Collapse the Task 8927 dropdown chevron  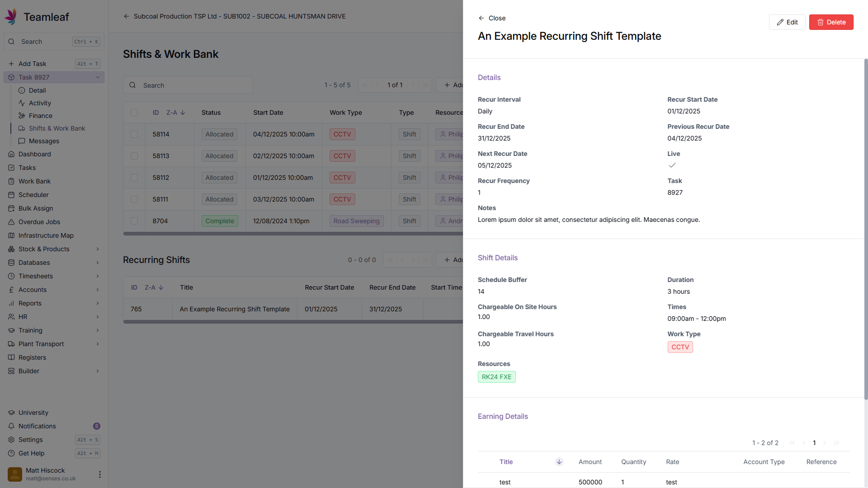(x=98, y=77)
